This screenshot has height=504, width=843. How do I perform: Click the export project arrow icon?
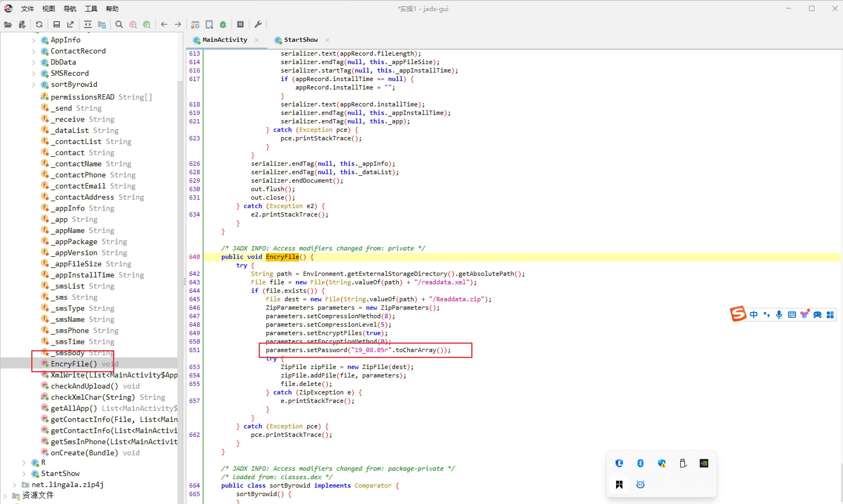click(x=70, y=24)
